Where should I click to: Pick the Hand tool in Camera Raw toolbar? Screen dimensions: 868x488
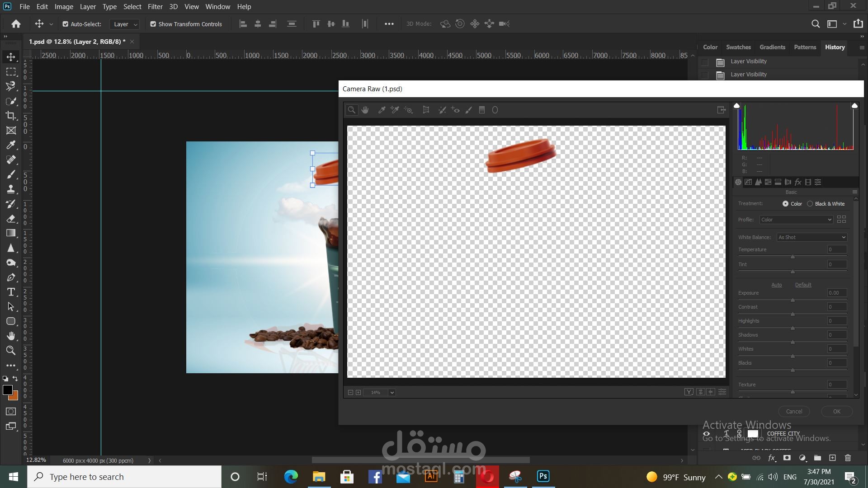[365, 110]
